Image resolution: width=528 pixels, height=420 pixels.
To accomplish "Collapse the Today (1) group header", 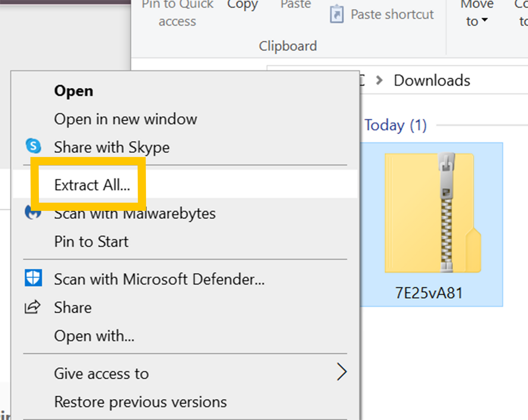I will coord(395,125).
